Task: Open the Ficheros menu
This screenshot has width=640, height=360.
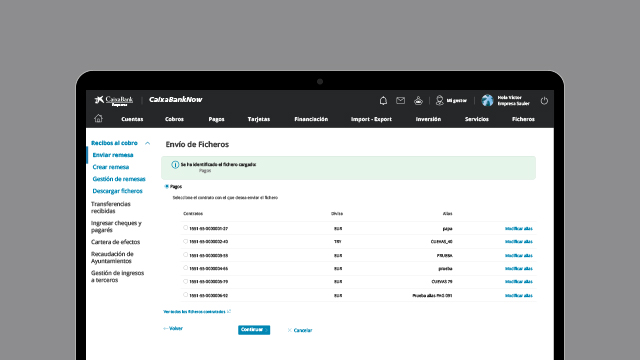Action: (523, 119)
